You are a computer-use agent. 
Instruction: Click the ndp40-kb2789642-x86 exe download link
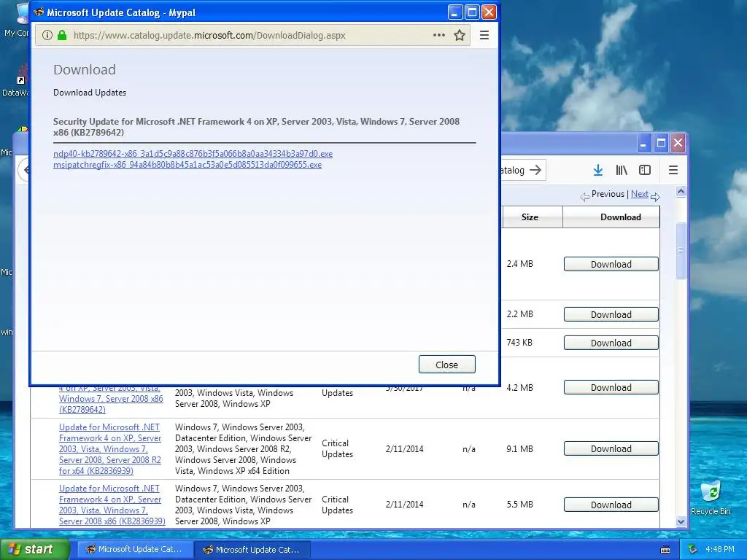[x=193, y=154]
